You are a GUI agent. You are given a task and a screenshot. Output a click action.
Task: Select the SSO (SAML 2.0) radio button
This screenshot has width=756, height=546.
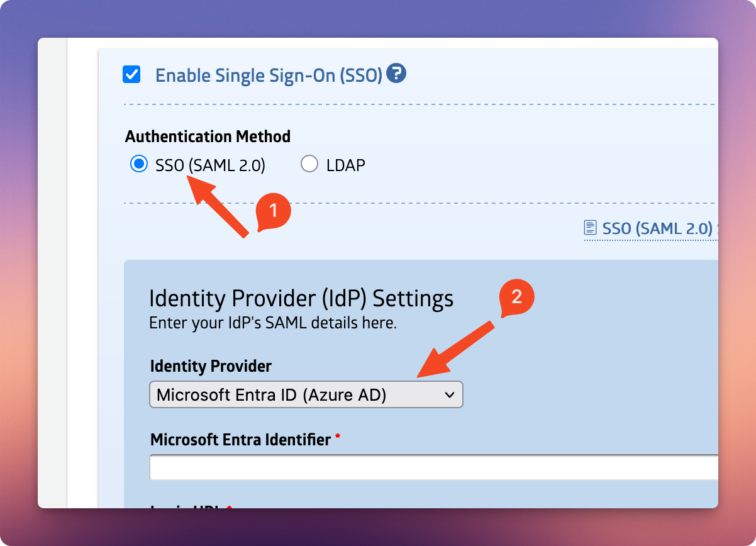click(x=138, y=165)
